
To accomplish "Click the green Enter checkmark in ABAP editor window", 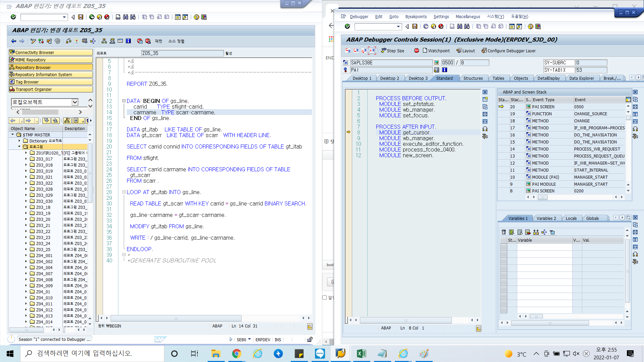I will coord(13,17).
